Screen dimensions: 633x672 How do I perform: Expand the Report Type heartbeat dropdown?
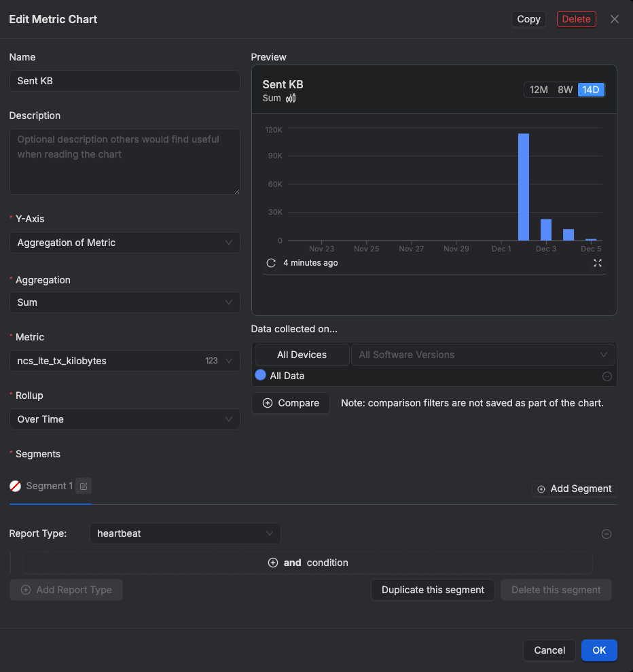[x=185, y=533]
